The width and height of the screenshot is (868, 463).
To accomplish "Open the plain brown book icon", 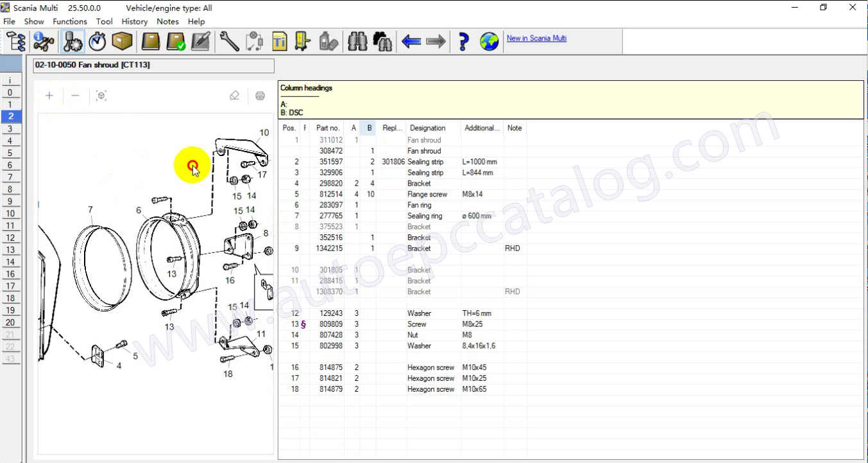I will click(151, 42).
